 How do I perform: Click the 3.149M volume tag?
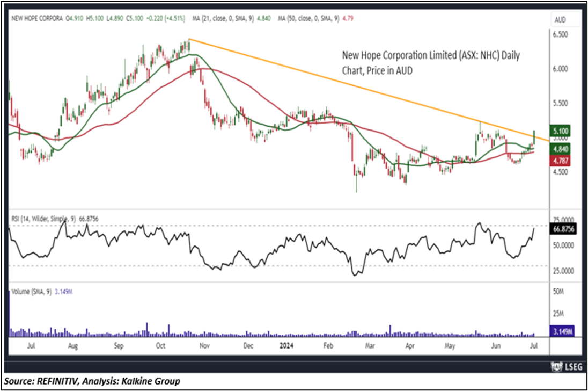point(562,331)
